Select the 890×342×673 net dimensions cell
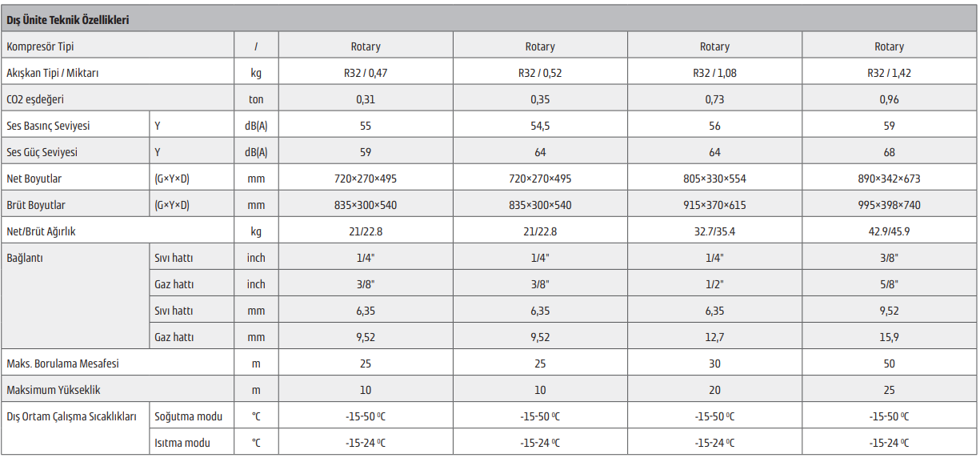 click(x=889, y=179)
